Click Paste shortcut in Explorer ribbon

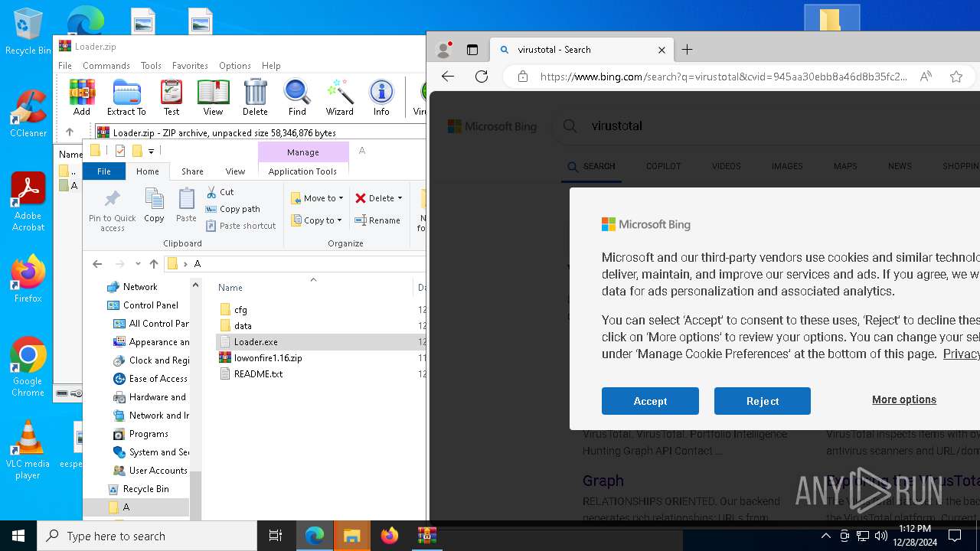pos(240,226)
